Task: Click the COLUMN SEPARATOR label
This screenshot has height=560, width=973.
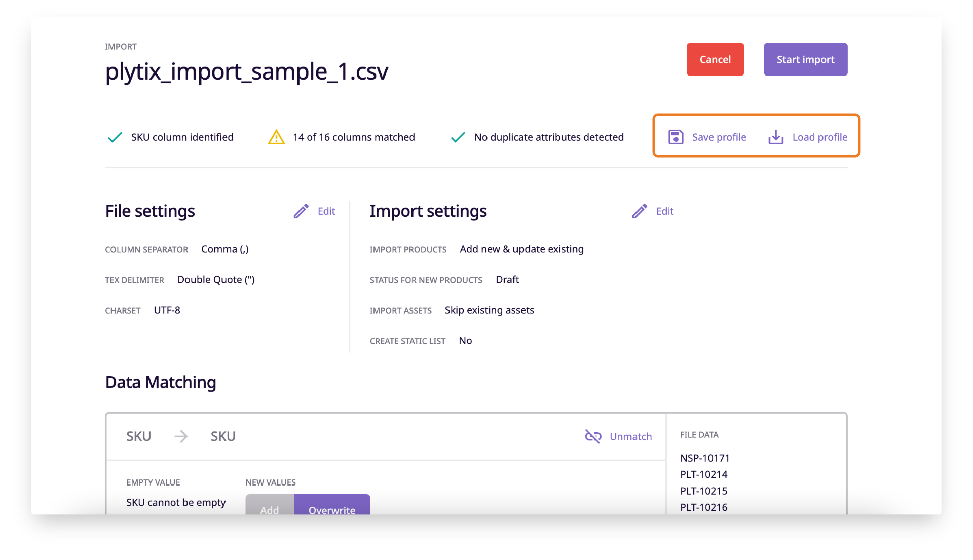Action: (146, 250)
